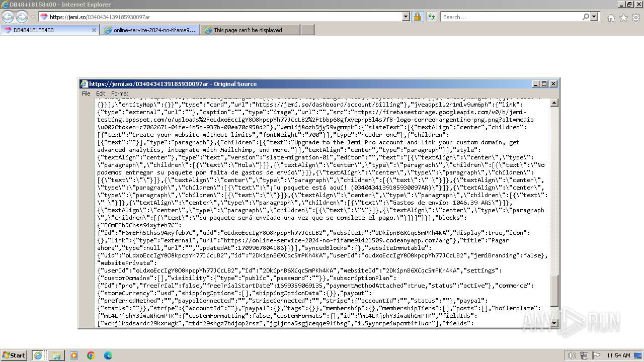Image resolution: width=644 pixels, height=362 pixels.
Task: Click the security lock icon
Action: tap(417, 17)
